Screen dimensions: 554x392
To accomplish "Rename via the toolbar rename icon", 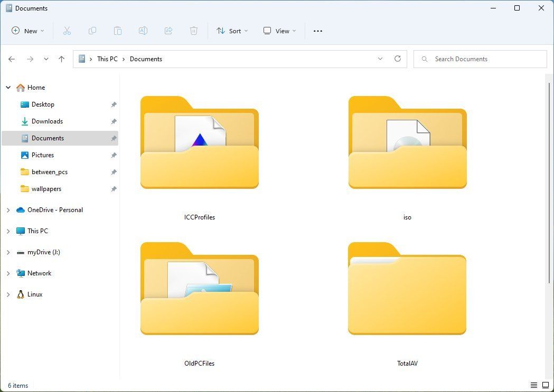I will (143, 31).
